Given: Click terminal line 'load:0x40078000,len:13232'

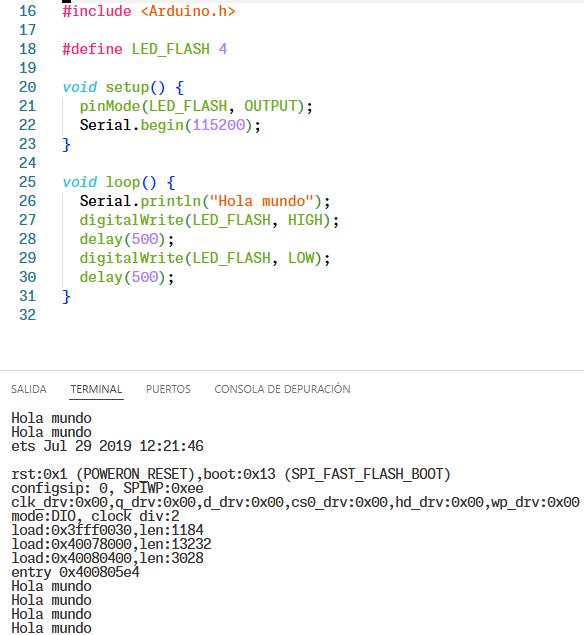Looking at the screenshot, I should point(111,544).
